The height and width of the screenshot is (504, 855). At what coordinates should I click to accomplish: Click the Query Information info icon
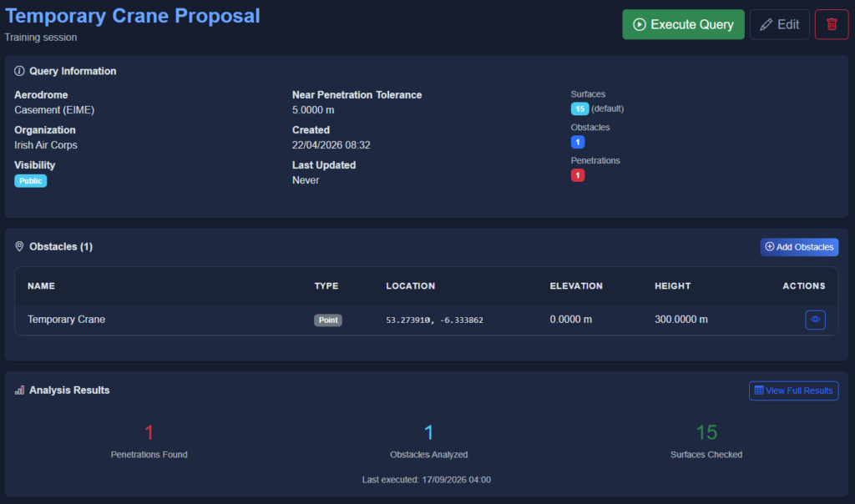(x=19, y=71)
